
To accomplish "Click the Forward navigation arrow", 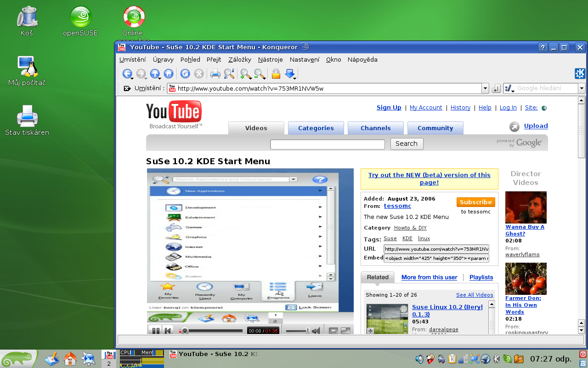I will [141, 74].
